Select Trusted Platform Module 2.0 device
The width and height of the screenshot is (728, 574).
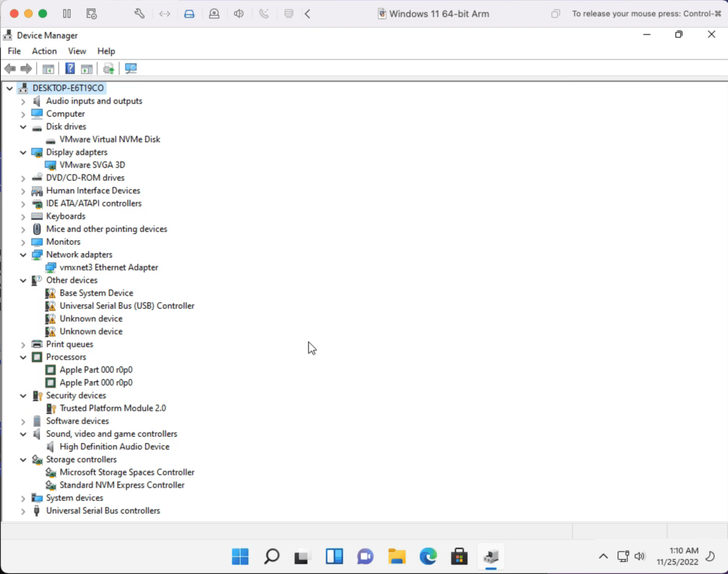pos(113,408)
